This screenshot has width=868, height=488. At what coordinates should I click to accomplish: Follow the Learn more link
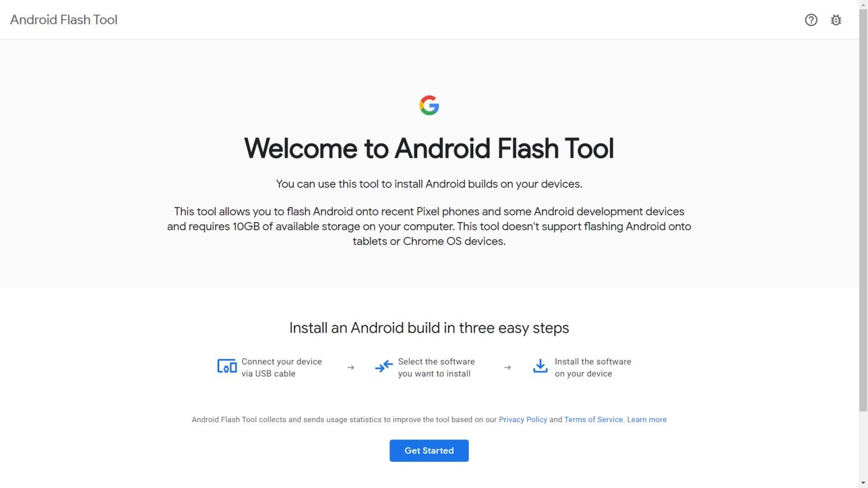646,420
